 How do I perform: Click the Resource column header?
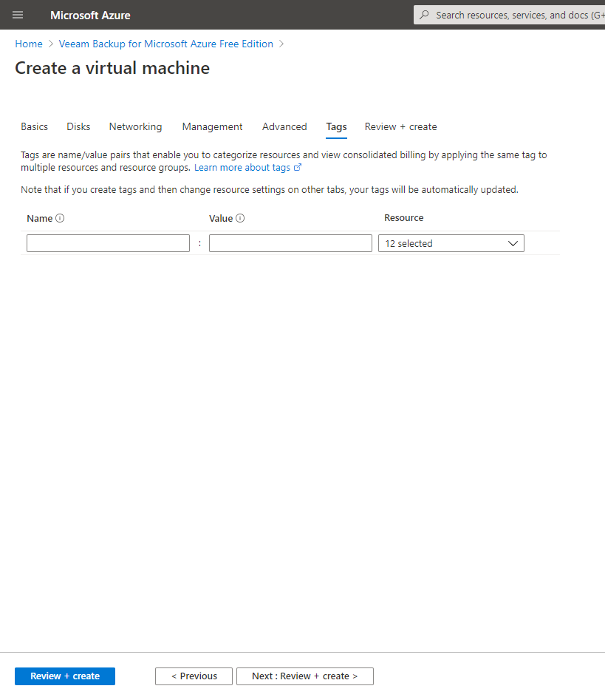pos(404,218)
